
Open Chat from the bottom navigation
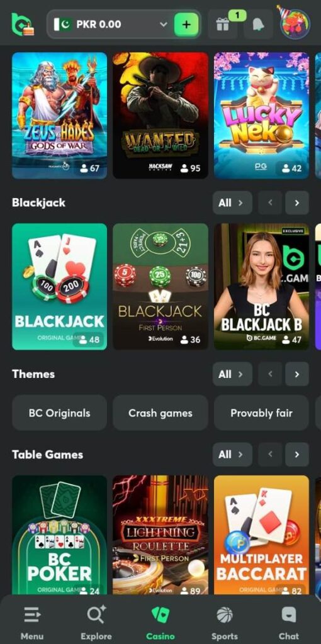(x=289, y=623)
